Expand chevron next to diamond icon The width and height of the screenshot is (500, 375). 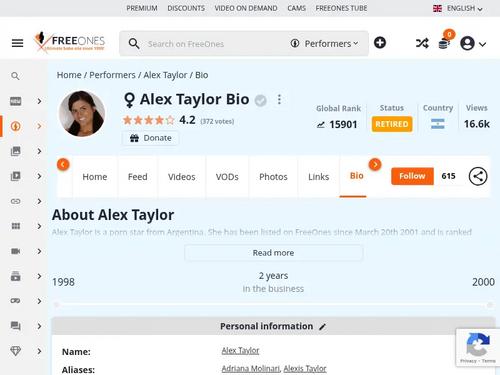point(39,351)
